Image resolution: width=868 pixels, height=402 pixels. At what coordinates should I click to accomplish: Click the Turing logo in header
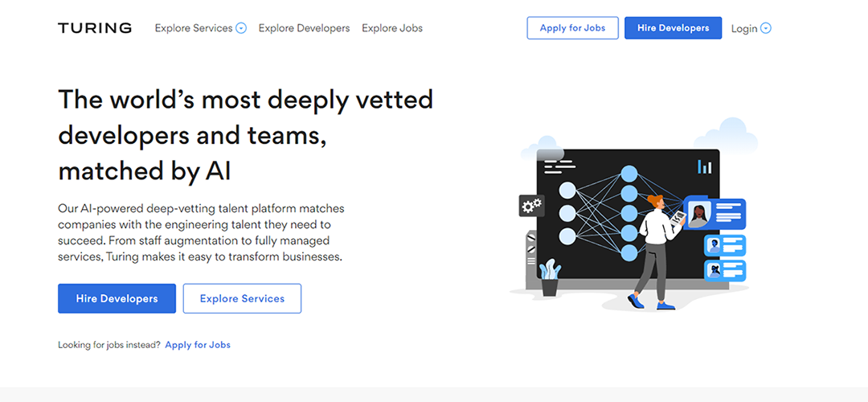(x=95, y=28)
